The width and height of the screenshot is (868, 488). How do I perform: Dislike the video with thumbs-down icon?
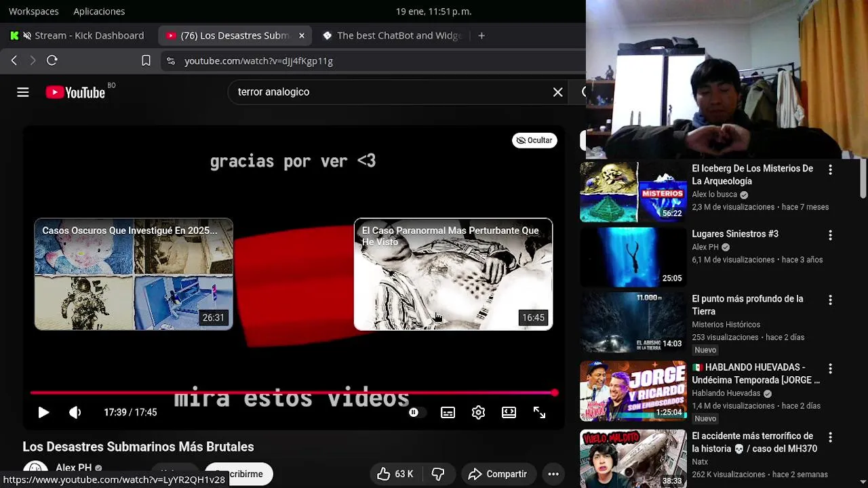point(439,474)
